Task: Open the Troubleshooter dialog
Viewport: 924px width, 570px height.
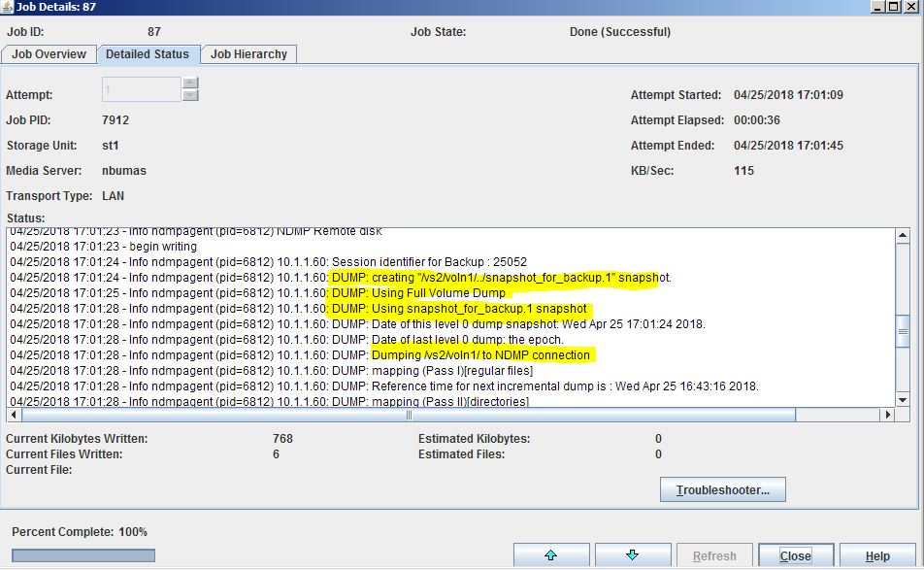Action: pyautogui.click(x=722, y=488)
